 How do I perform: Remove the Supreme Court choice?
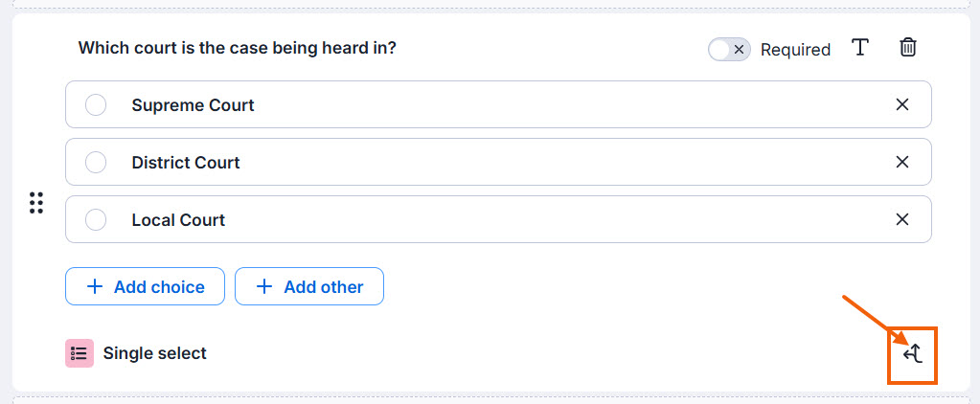click(x=901, y=104)
